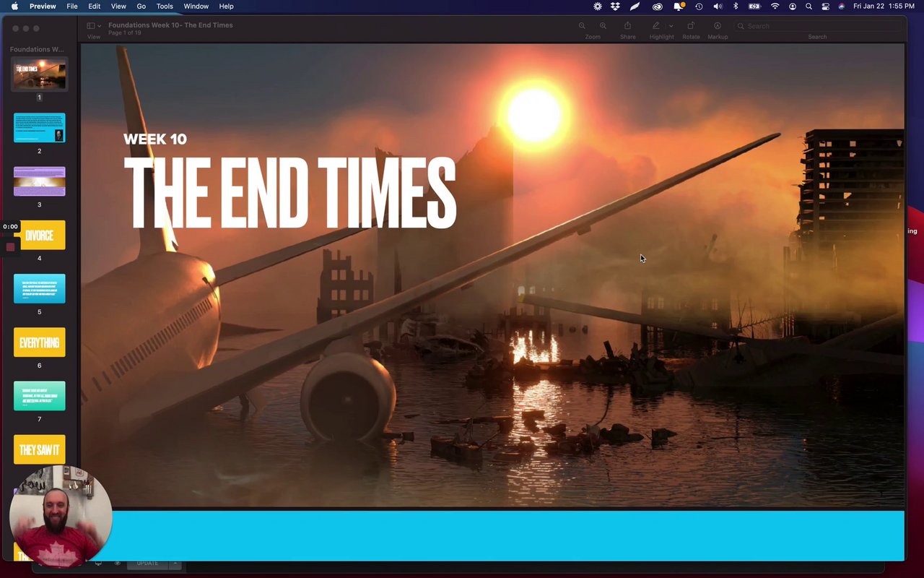Screen dimensions: 924x578
Task: Select page 1 thumbnail The End Times
Action: (x=39, y=74)
